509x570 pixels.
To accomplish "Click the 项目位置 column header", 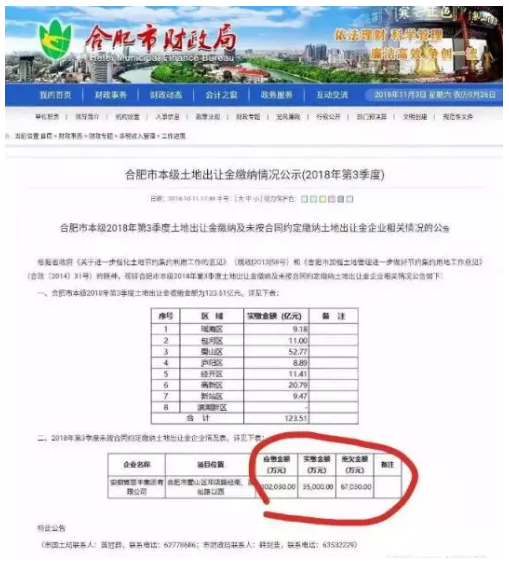I will pos(211,465).
